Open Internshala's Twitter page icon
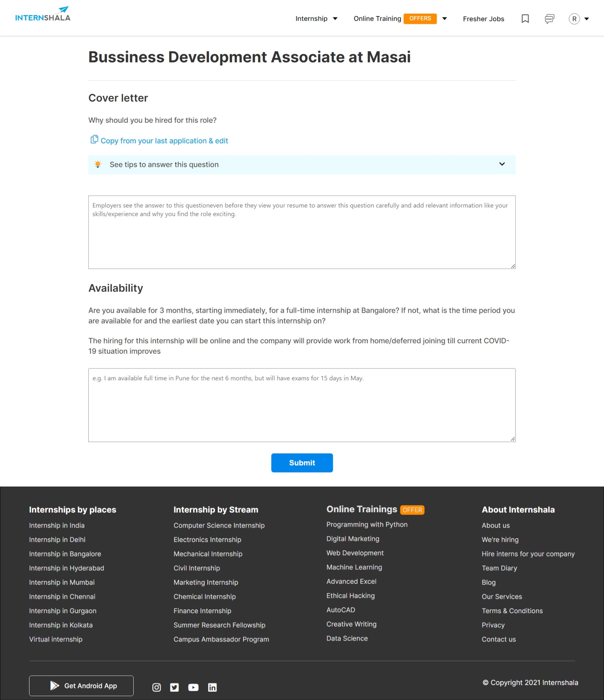 click(174, 687)
